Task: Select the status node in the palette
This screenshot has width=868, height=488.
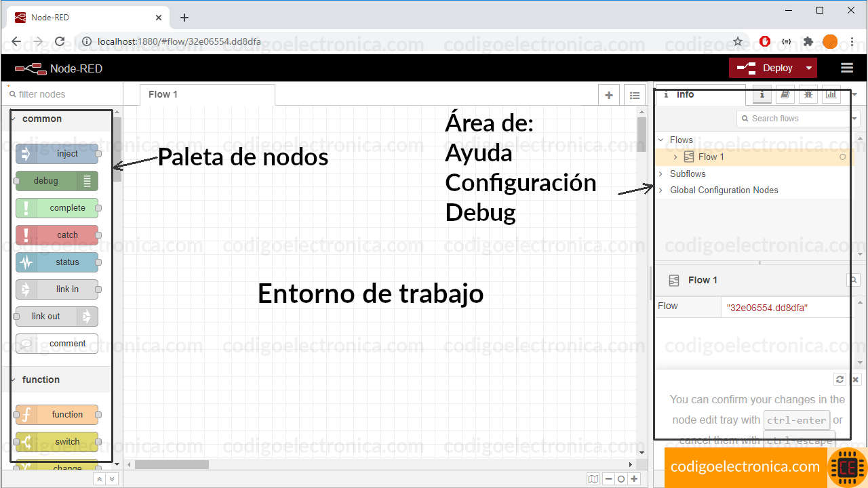Action: tap(57, 262)
